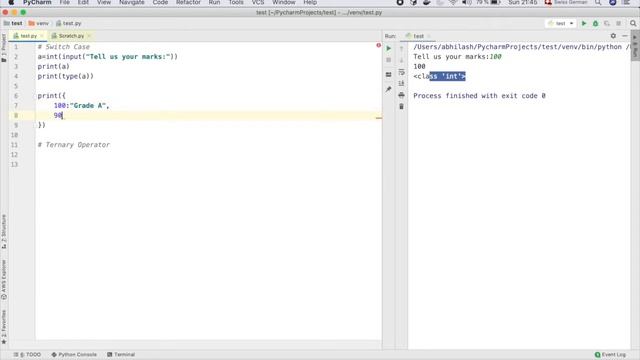Click the yellow warning stripe marker in editor
Screen dimensions: 640x360
pos(379,118)
